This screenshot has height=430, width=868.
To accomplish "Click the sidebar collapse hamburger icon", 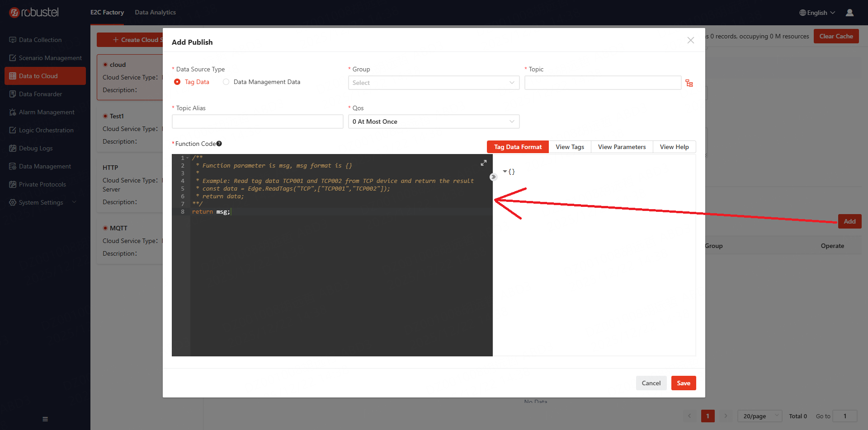I will coord(45,419).
